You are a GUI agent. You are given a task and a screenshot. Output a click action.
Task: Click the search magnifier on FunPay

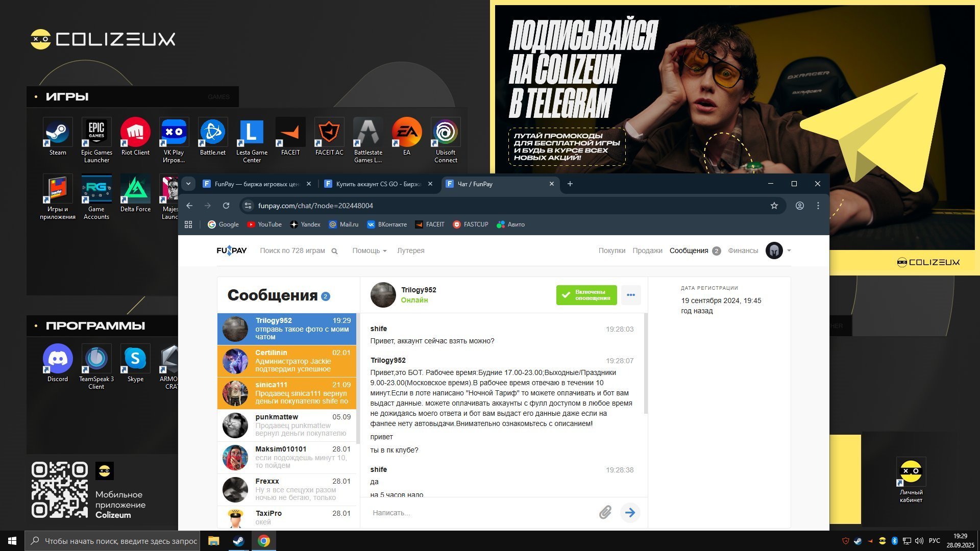(335, 251)
